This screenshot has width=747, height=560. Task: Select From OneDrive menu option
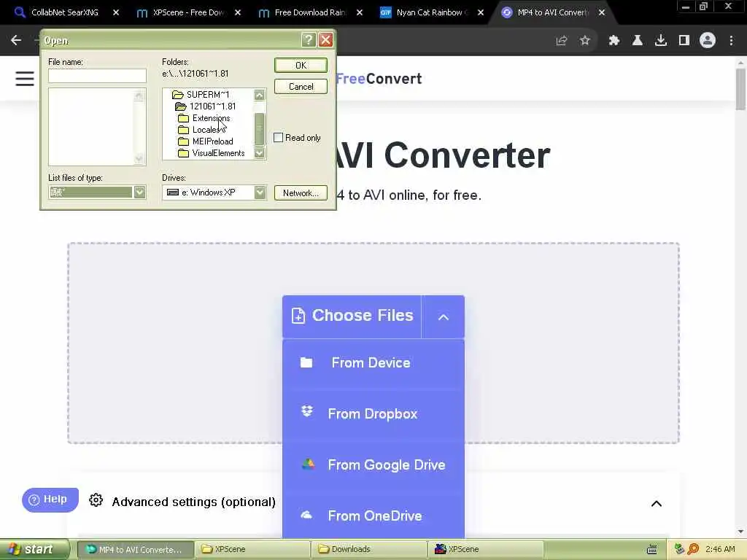tap(373, 516)
